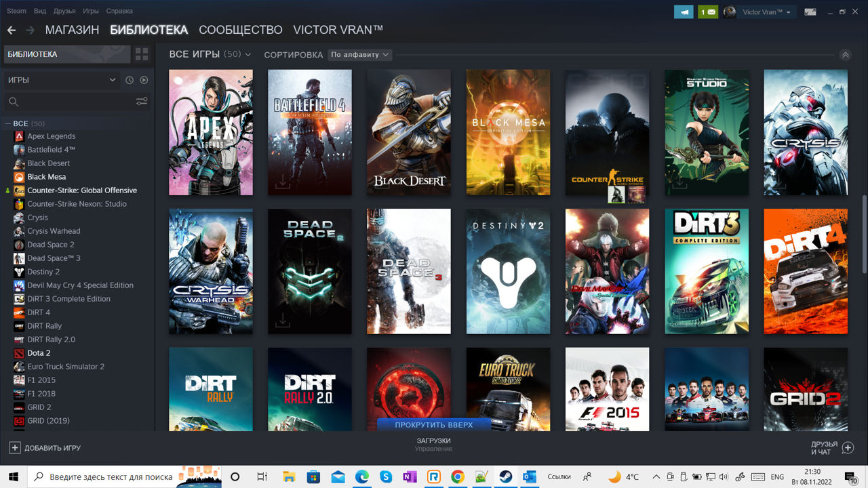Open Google Chrome from the taskbar
The image size is (868, 488).
click(x=458, y=477)
